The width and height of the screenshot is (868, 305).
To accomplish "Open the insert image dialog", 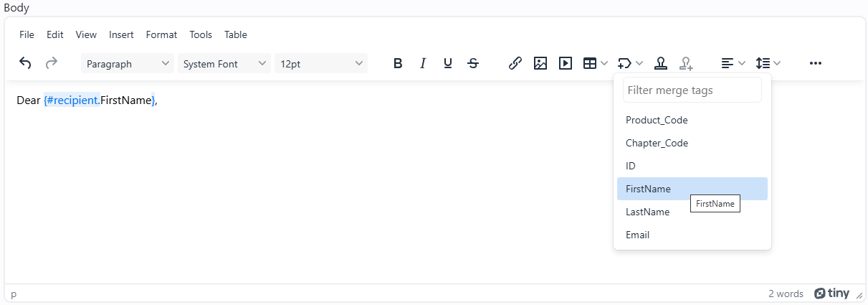I will pyautogui.click(x=540, y=63).
